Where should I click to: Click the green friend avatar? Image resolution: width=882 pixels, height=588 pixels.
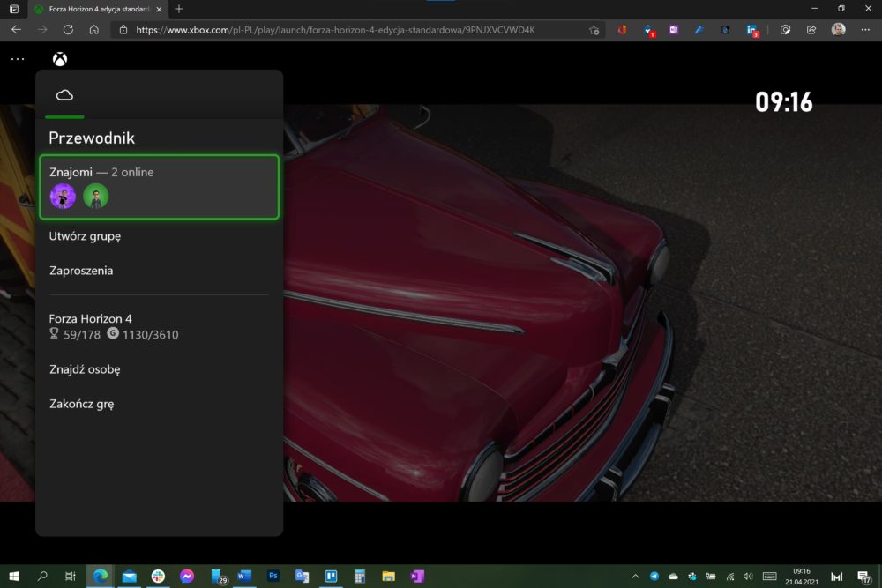(95, 197)
